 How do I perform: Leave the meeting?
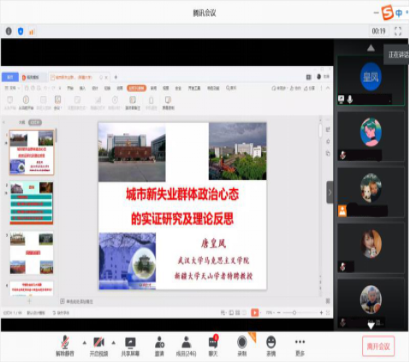click(378, 346)
